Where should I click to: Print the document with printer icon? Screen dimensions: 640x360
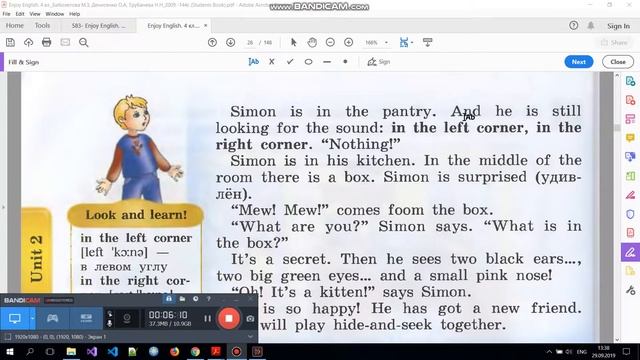coord(47,42)
